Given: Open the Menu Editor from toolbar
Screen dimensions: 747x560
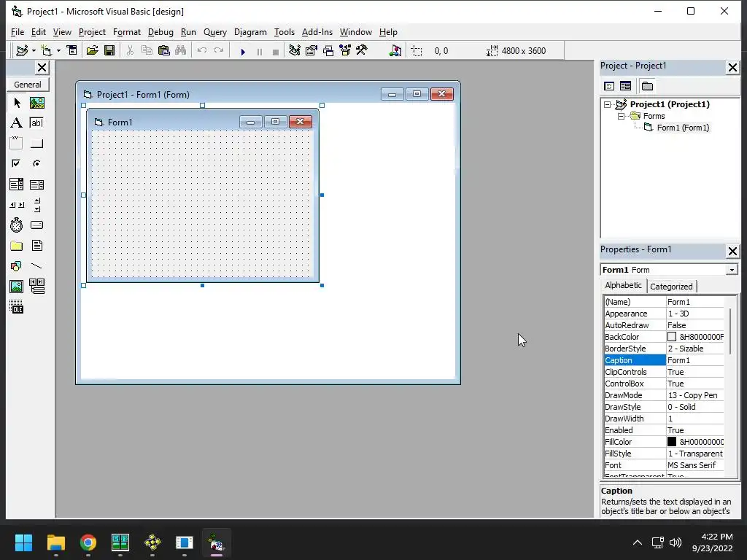Looking at the screenshot, I should (72, 50).
